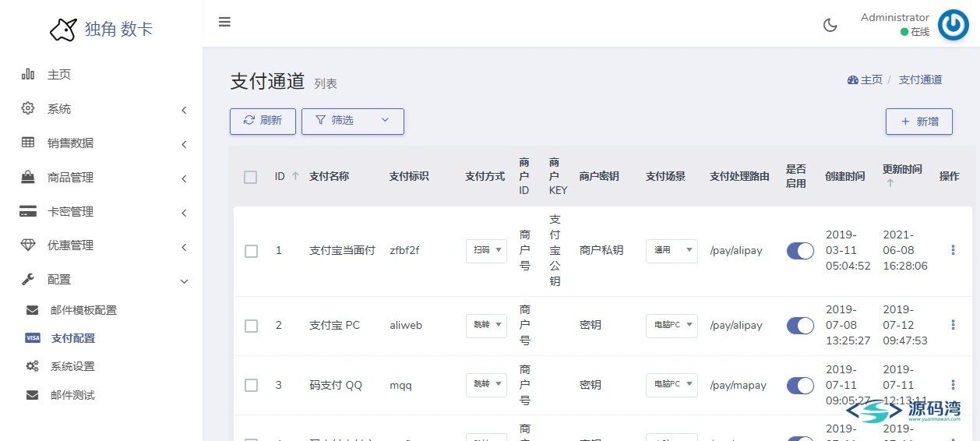
Task: Click Administrator user name
Action: [x=894, y=17]
